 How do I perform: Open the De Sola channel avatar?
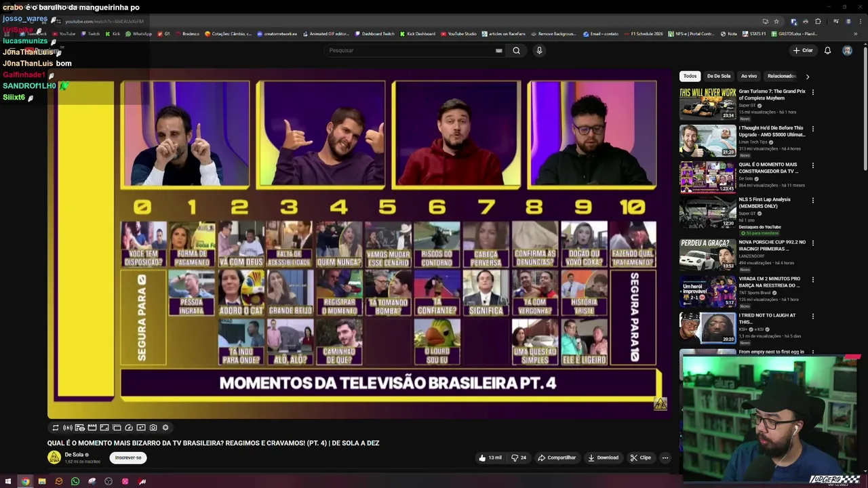(x=54, y=457)
